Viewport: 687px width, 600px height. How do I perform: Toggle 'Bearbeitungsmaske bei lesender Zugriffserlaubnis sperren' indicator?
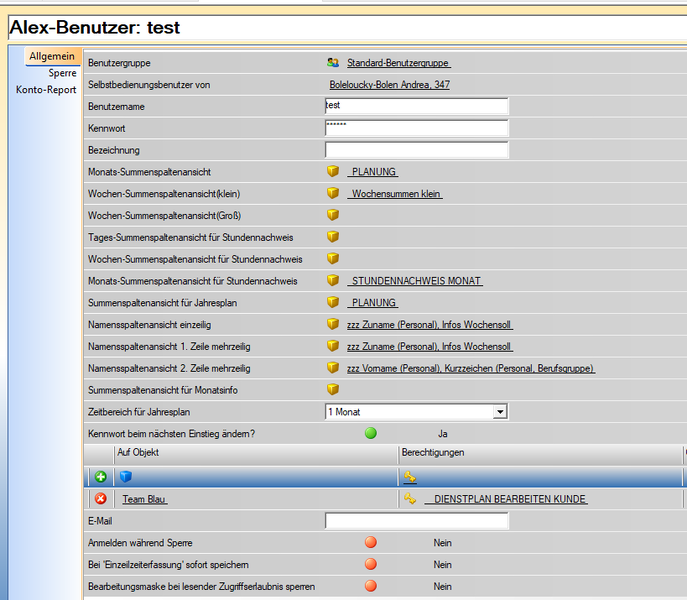click(x=370, y=587)
